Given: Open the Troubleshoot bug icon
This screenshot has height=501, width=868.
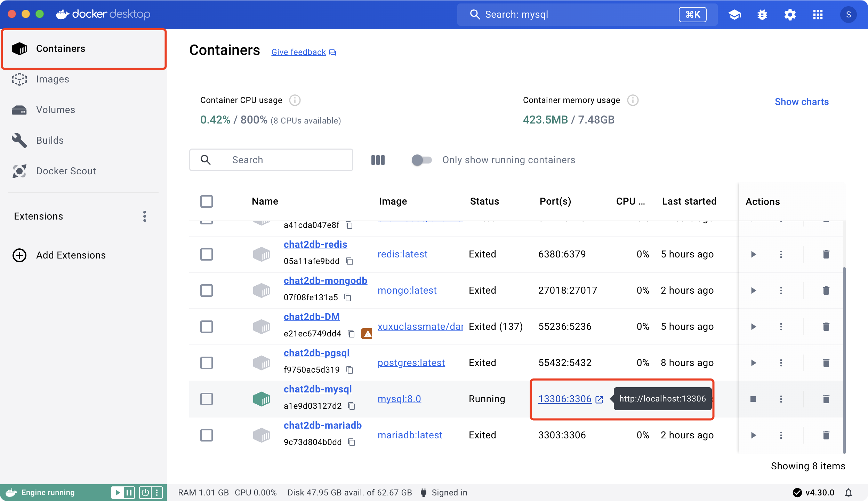Looking at the screenshot, I should [762, 15].
